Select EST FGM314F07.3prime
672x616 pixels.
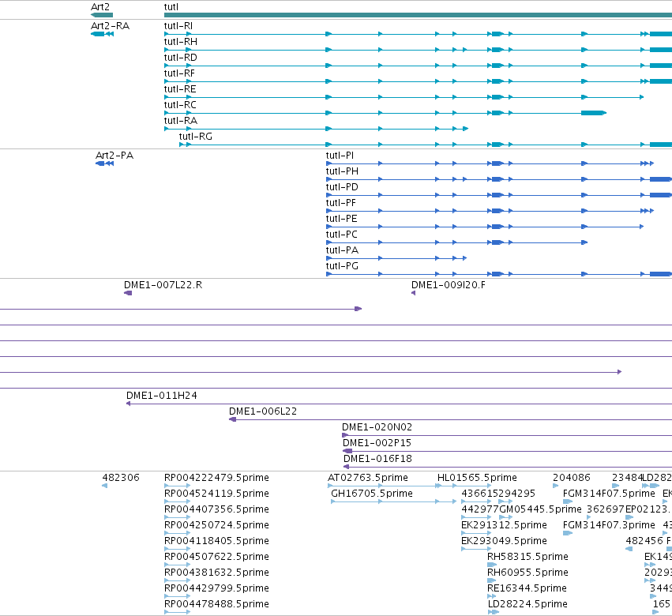(609, 525)
